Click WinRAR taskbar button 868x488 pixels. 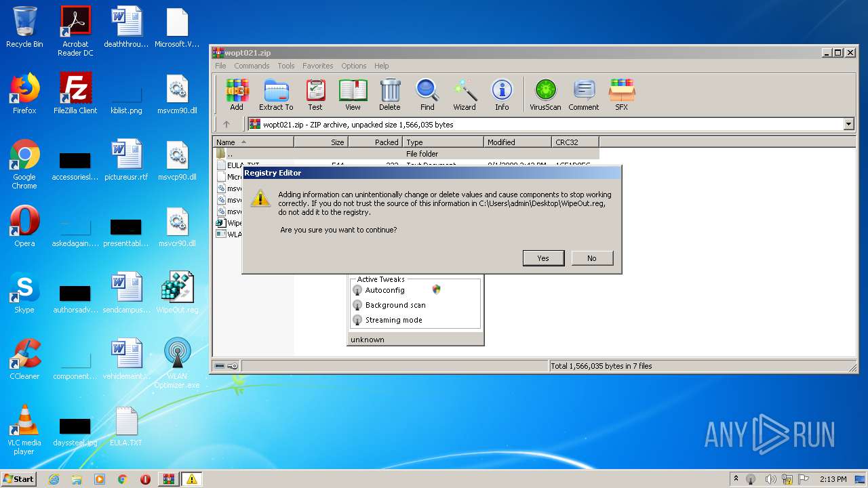[168, 479]
